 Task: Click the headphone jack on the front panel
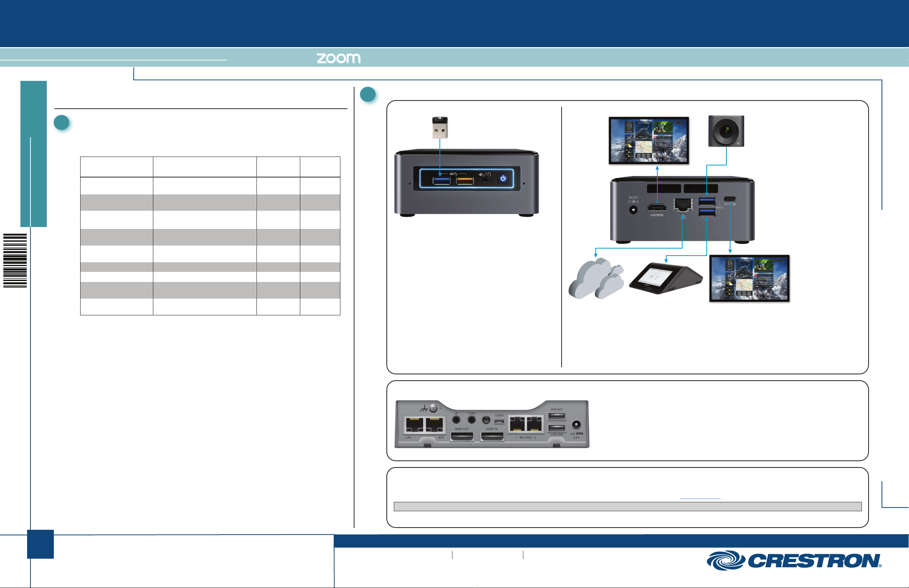pyautogui.click(x=485, y=180)
